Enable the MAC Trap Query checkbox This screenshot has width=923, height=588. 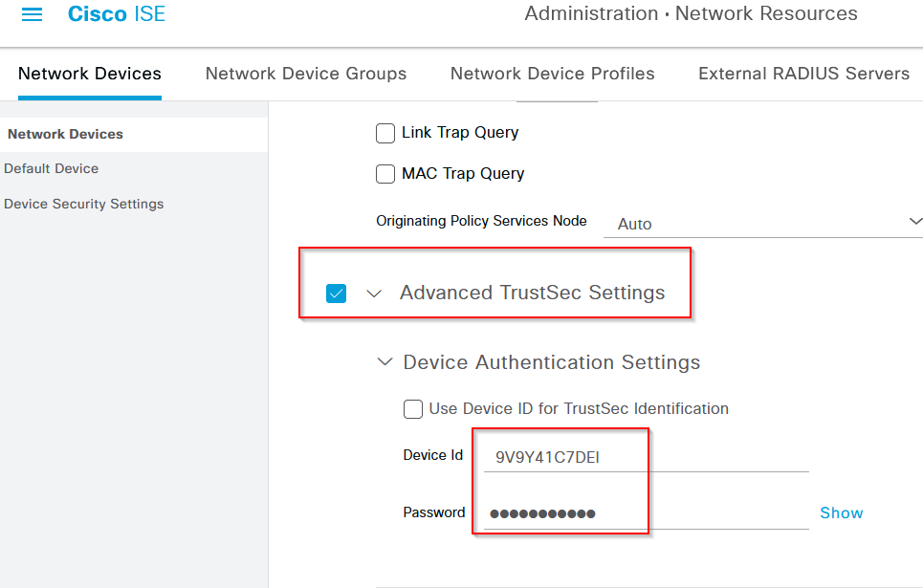tap(385, 174)
